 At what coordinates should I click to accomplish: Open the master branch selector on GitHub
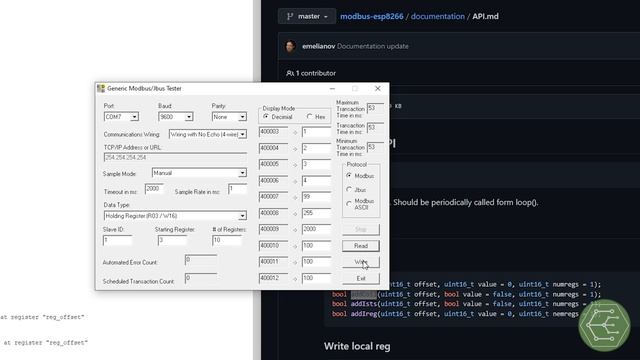tap(307, 16)
